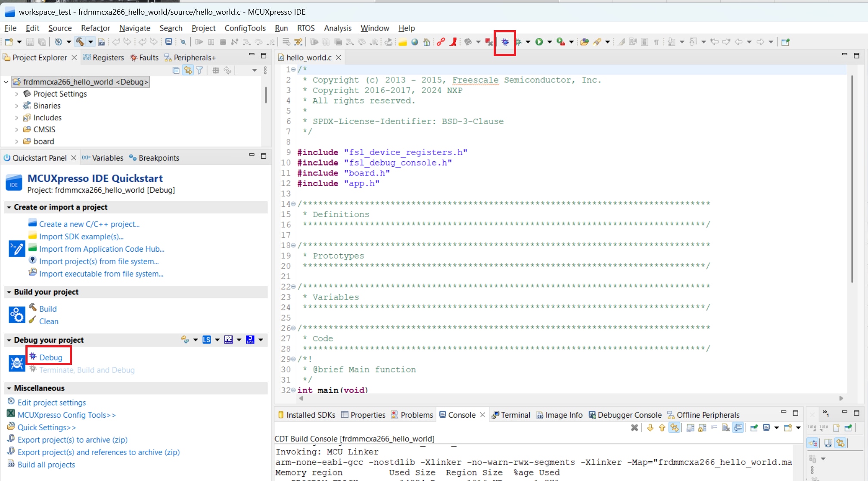Collapse the Debug your project section
This screenshot has width=868, height=481.
click(8, 340)
